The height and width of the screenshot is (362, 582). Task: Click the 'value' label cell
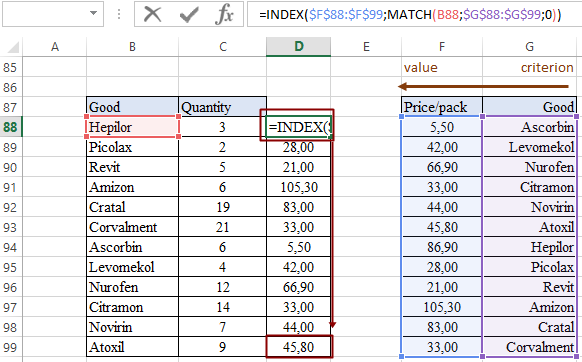point(442,67)
